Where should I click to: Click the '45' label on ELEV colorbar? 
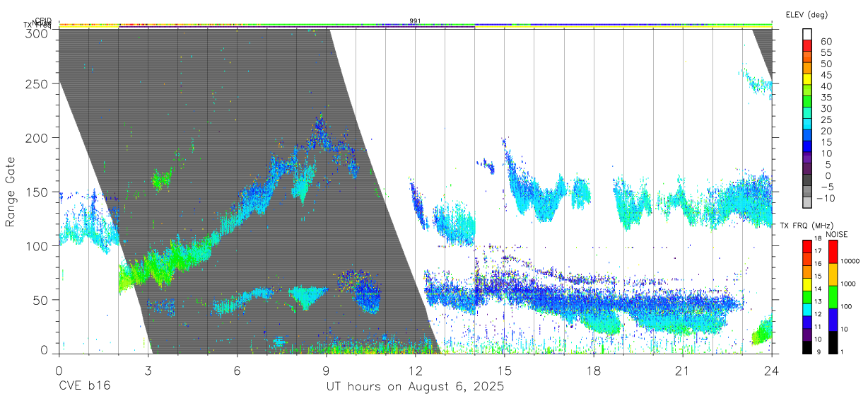pyautogui.click(x=826, y=75)
